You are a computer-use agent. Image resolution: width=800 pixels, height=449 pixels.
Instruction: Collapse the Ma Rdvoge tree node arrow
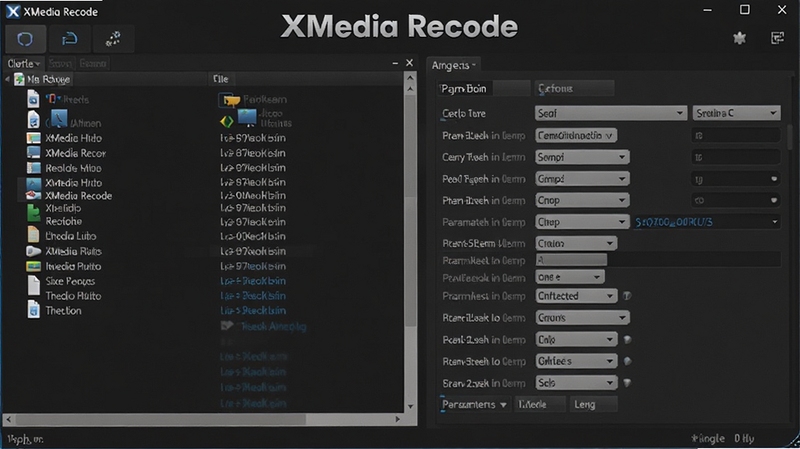pos(7,79)
